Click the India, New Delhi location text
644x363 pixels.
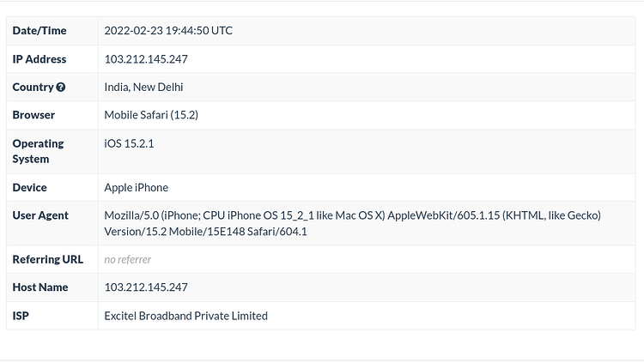(143, 87)
